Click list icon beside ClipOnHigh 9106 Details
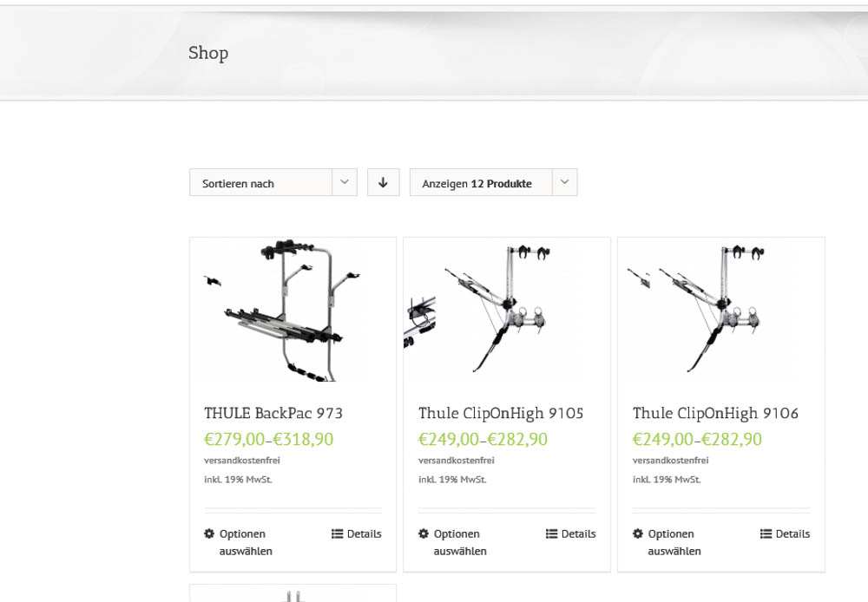The height and width of the screenshot is (602, 868). [x=766, y=533]
